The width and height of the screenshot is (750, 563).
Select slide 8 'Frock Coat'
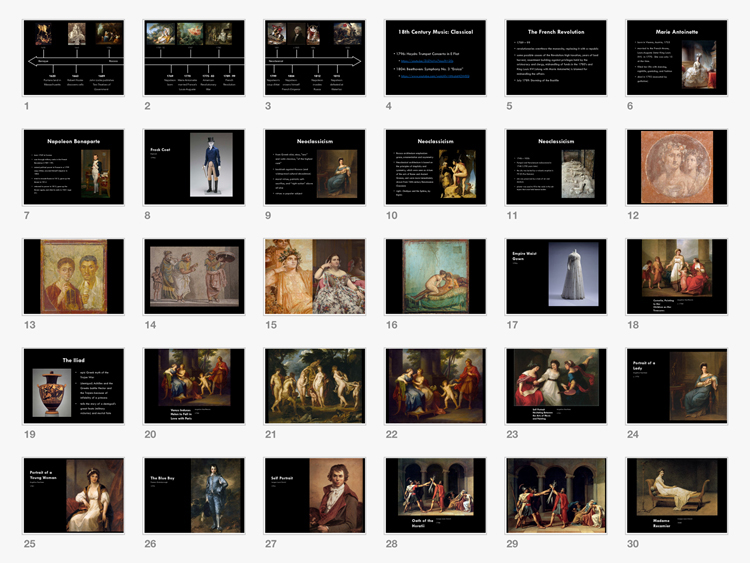194,167
